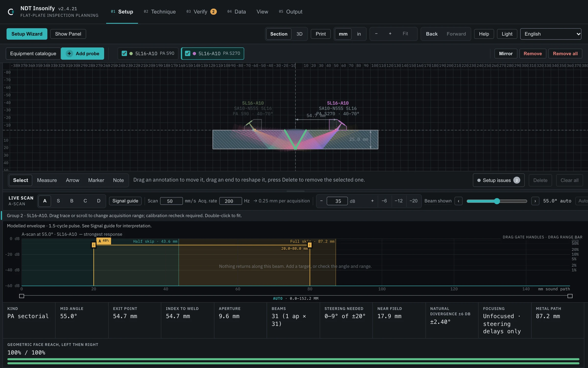Uncheck the 5L16-A10 PA S270 probe checkbox
588x368 pixels.
coord(187,53)
